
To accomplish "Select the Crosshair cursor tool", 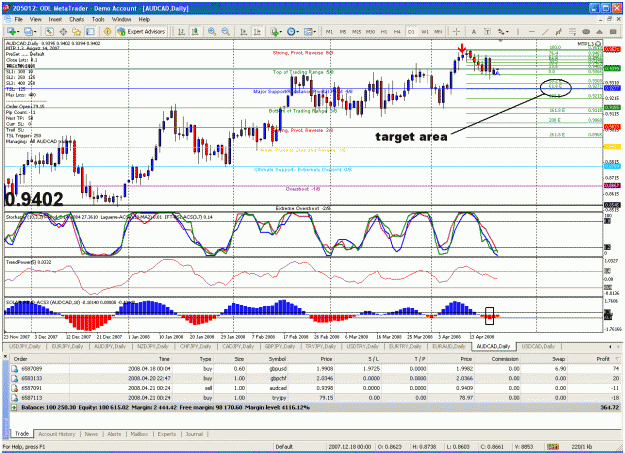I will [457, 32].
